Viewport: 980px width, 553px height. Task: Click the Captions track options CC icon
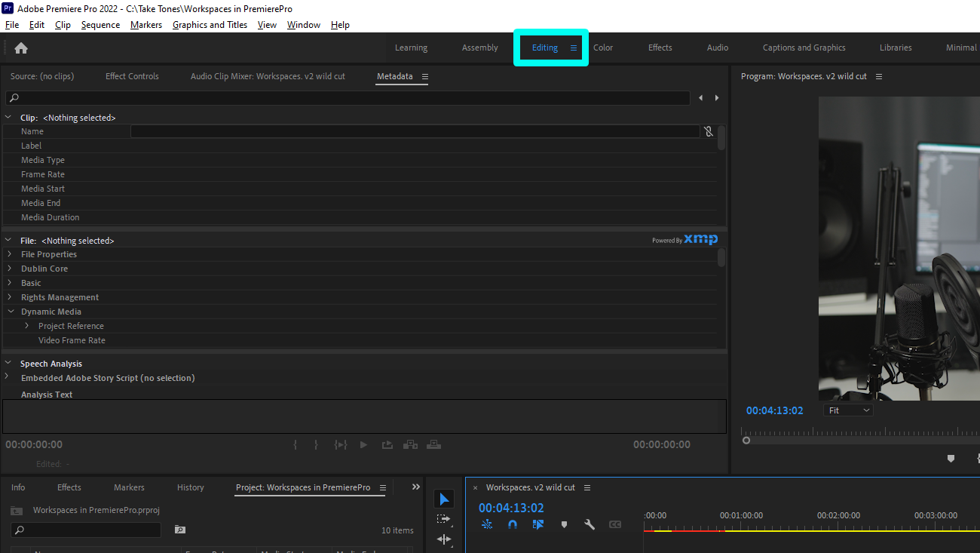coord(615,524)
